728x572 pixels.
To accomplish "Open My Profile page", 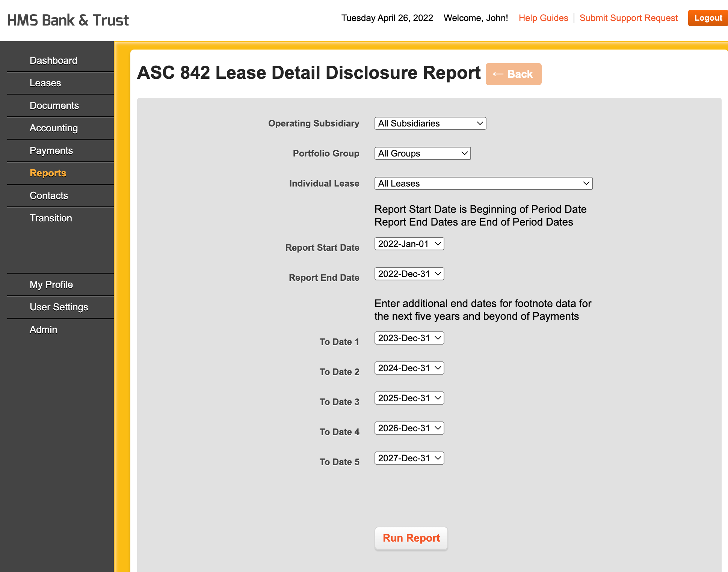I will click(x=51, y=284).
